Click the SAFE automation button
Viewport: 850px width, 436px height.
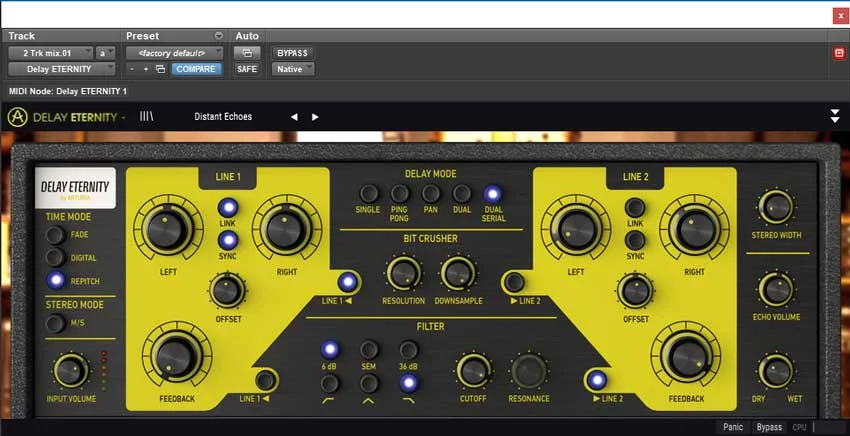click(x=247, y=69)
